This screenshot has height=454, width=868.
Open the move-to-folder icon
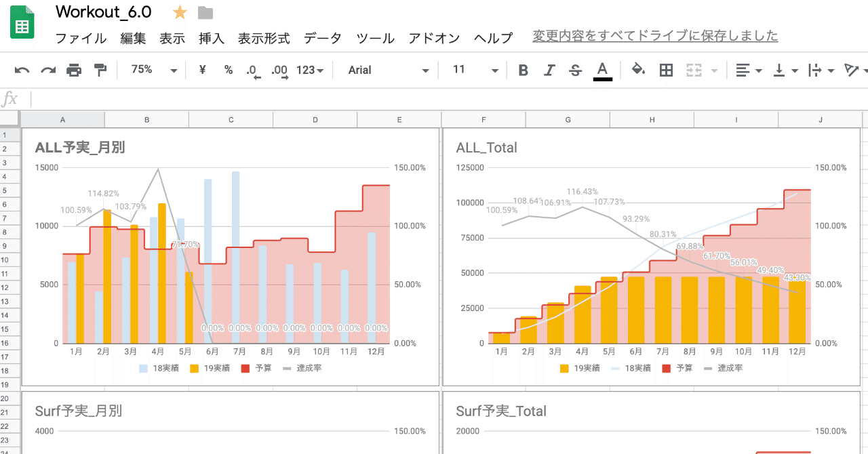pos(205,12)
